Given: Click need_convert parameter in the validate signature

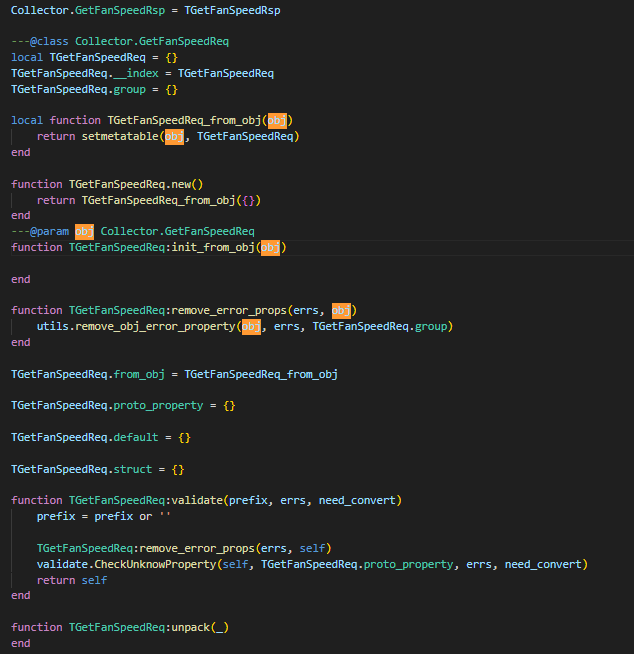Looking at the screenshot, I should pos(360,500).
